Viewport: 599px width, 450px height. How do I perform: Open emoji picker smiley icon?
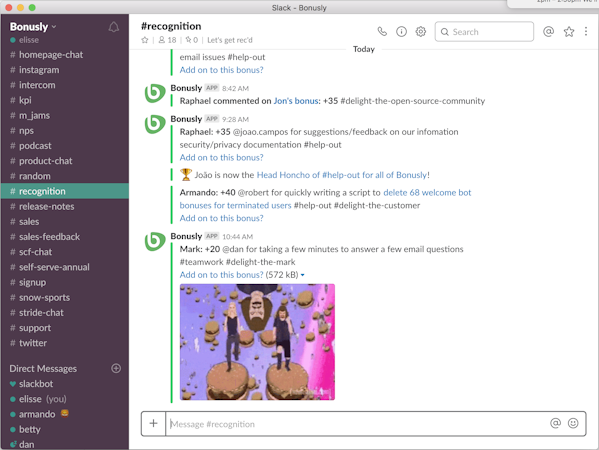573,423
